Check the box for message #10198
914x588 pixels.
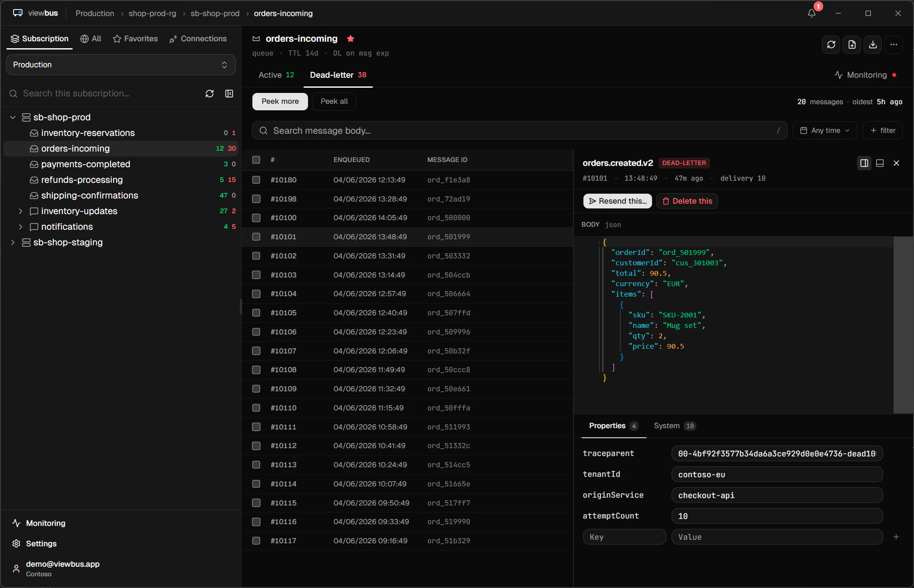point(256,199)
